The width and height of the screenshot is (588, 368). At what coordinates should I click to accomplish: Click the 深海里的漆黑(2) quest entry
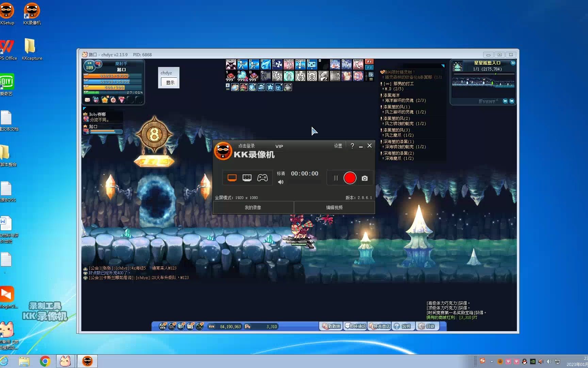(x=398, y=153)
